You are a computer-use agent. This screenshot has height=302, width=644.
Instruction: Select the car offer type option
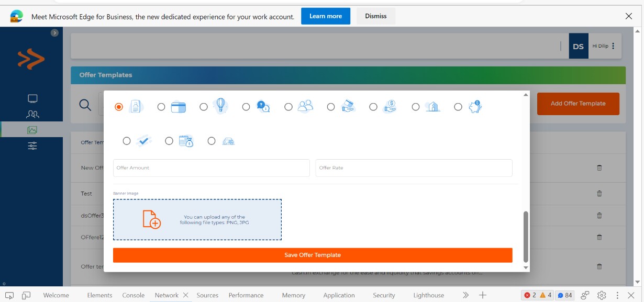[x=212, y=140]
